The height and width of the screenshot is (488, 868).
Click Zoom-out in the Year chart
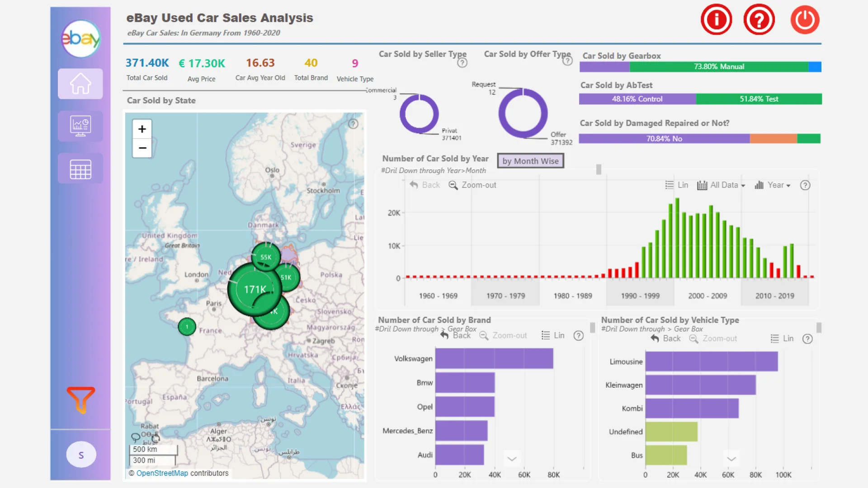(472, 185)
